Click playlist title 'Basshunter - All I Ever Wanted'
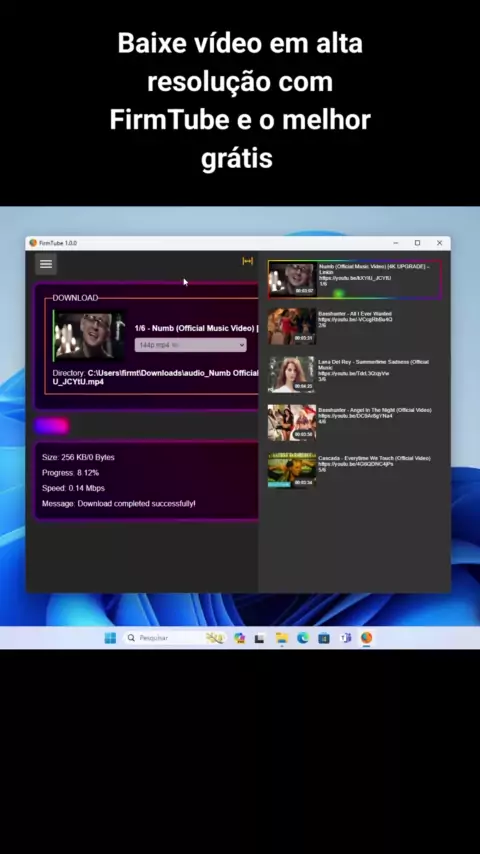The height and width of the screenshot is (854, 480). pos(355,314)
